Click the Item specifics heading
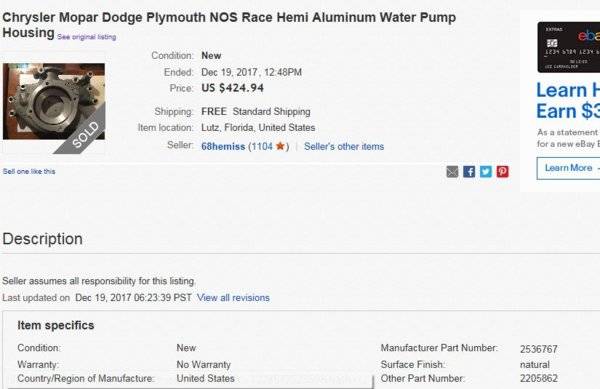Screen dimensions: 600x389 tap(56, 326)
